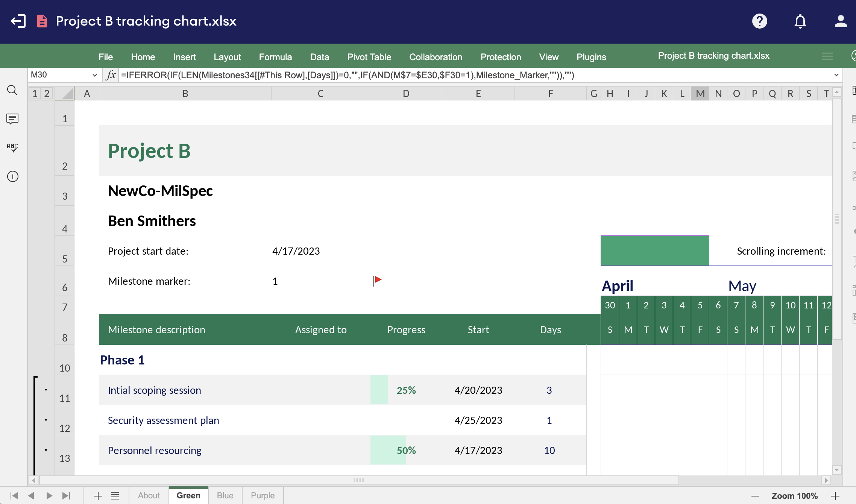Go to first sheet tab arrow
856x504 pixels.
click(x=14, y=496)
